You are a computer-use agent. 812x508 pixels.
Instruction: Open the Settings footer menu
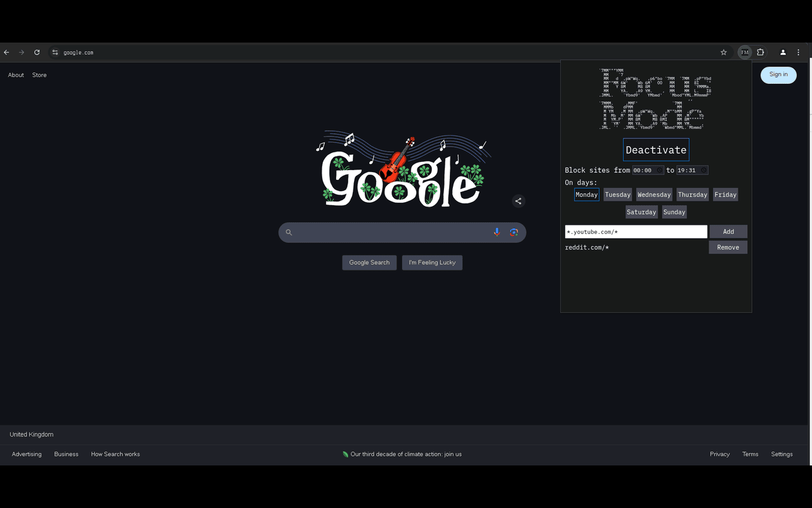tap(782, 454)
